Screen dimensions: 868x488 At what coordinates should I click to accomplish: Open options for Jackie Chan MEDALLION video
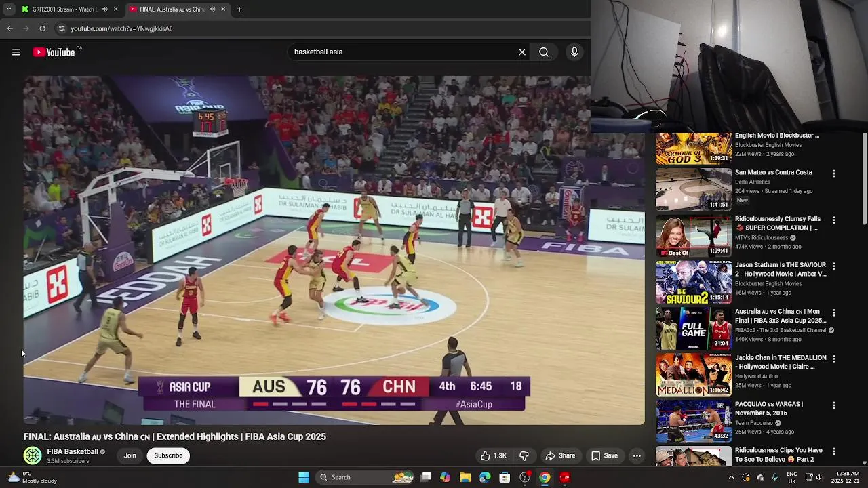[834, 359]
